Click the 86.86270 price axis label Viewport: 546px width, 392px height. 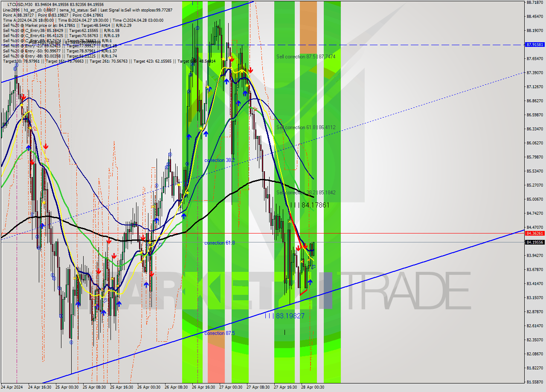click(x=534, y=101)
